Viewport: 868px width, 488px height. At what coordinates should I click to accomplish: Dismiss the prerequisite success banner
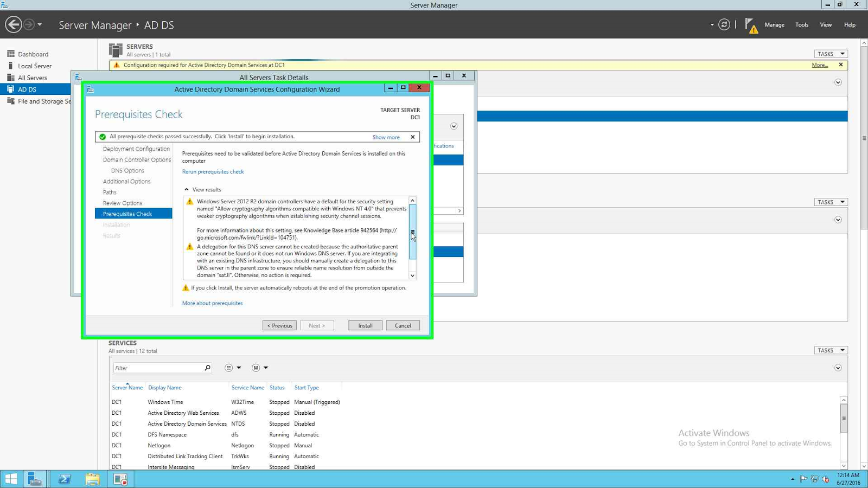pos(413,137)
